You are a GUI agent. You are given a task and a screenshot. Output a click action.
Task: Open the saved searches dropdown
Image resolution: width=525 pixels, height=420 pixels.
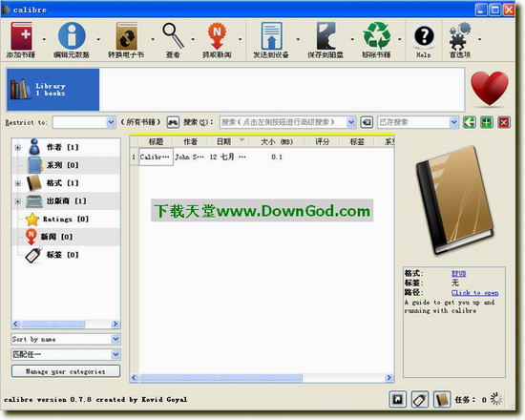(x=453, y=122)
